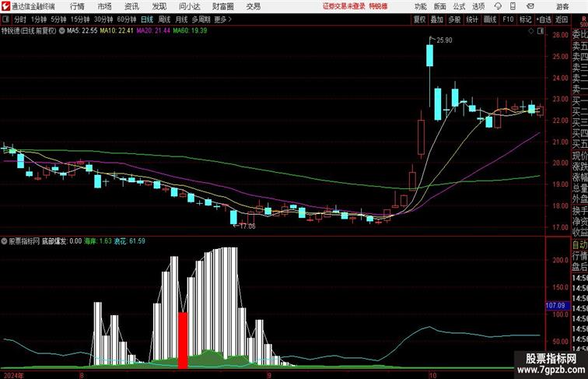
Task: Open the 财富圈 menu
Action: (222, 6)
